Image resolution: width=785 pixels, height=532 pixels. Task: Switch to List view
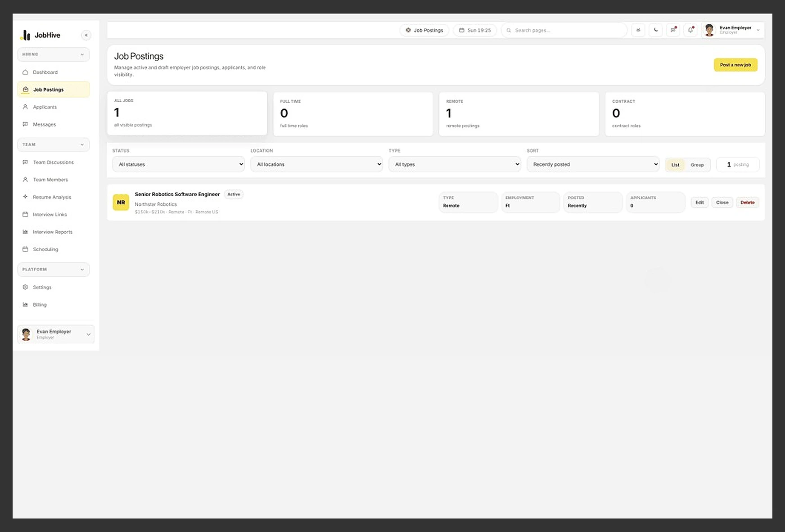tap(675, 165)
